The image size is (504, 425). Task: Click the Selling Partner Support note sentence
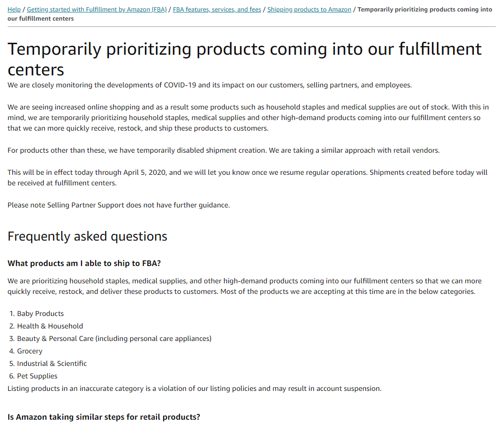pos(119,205)
